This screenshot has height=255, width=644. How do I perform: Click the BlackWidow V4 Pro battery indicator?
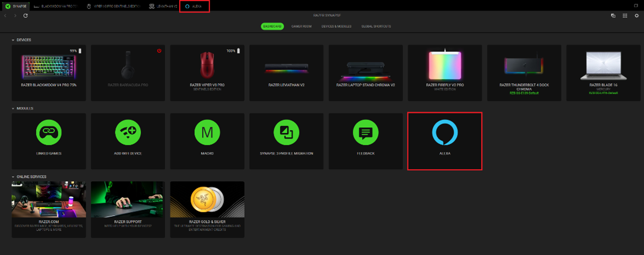(x=75, y=51)
